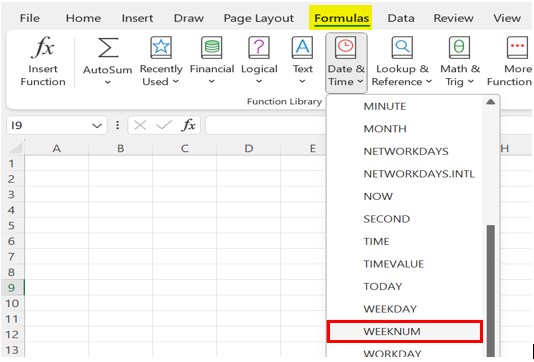This screenshot has width=534, height=362.
Task: Switch to the Home tab
Action: pos(83,18)
